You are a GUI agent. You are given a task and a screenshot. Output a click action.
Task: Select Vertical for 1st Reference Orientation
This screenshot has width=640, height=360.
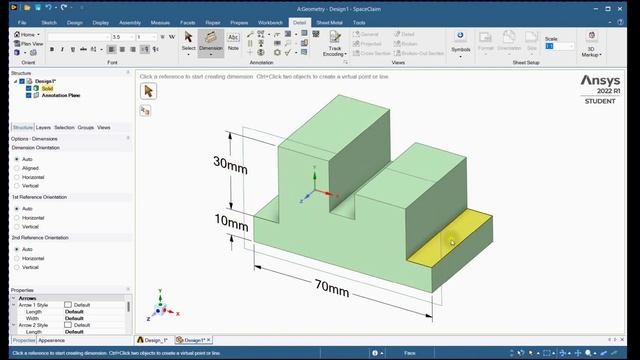tap(17, 227)
